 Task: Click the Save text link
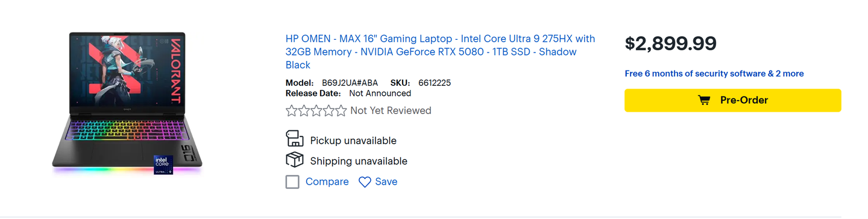point(386,182)
